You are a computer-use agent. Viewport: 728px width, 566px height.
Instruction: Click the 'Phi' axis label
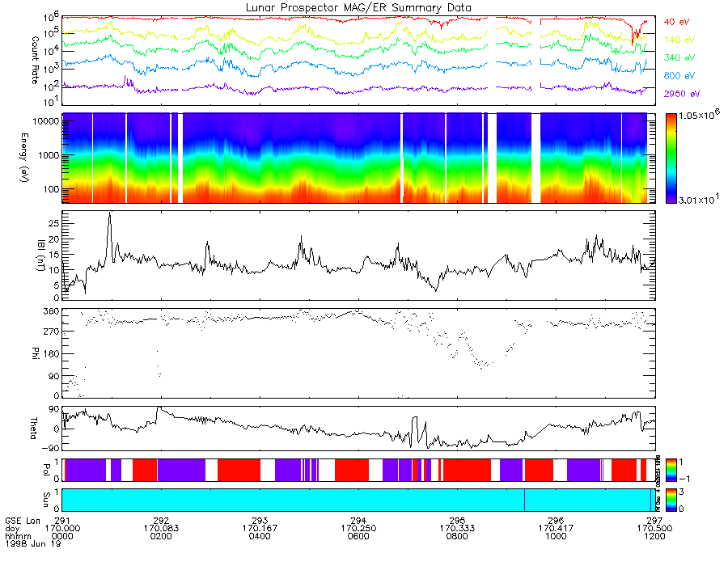pos(35,353)
